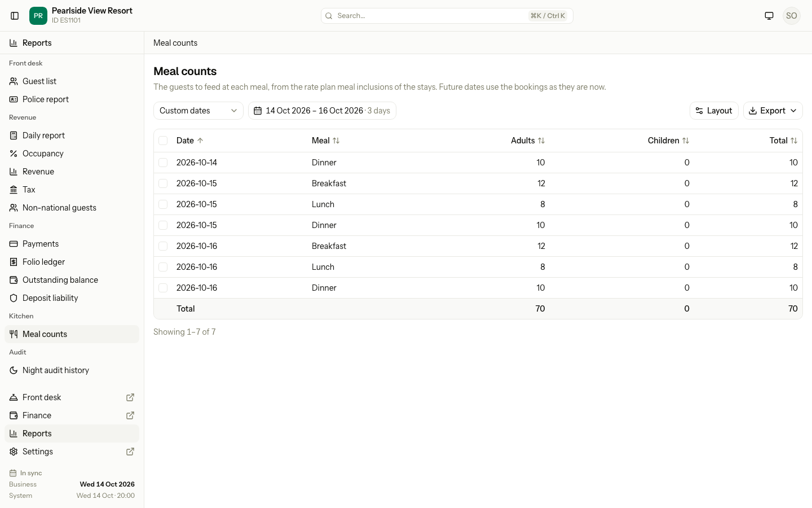
Task: Toggle the select-all header checkbox
Action: [x=163, y=141]
